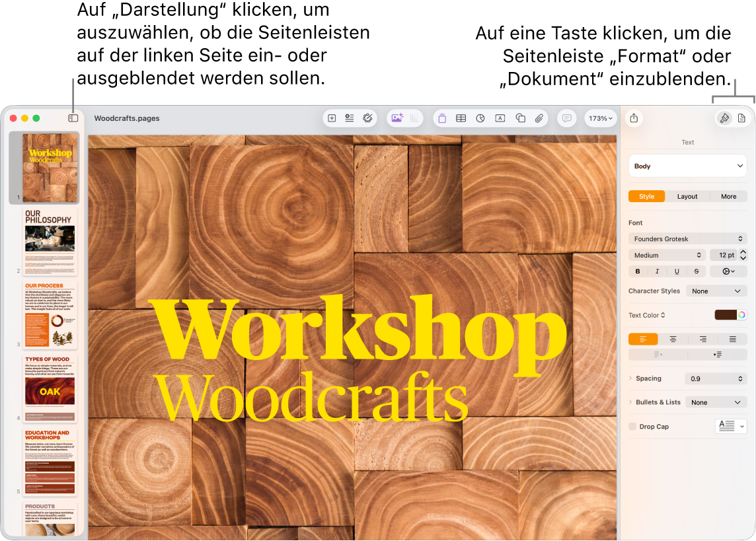Open the color wheel picker

point(741,315)
